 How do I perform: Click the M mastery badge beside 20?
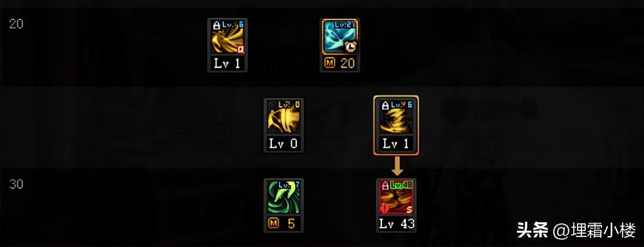pyautogui.click(x=330, y=63)
